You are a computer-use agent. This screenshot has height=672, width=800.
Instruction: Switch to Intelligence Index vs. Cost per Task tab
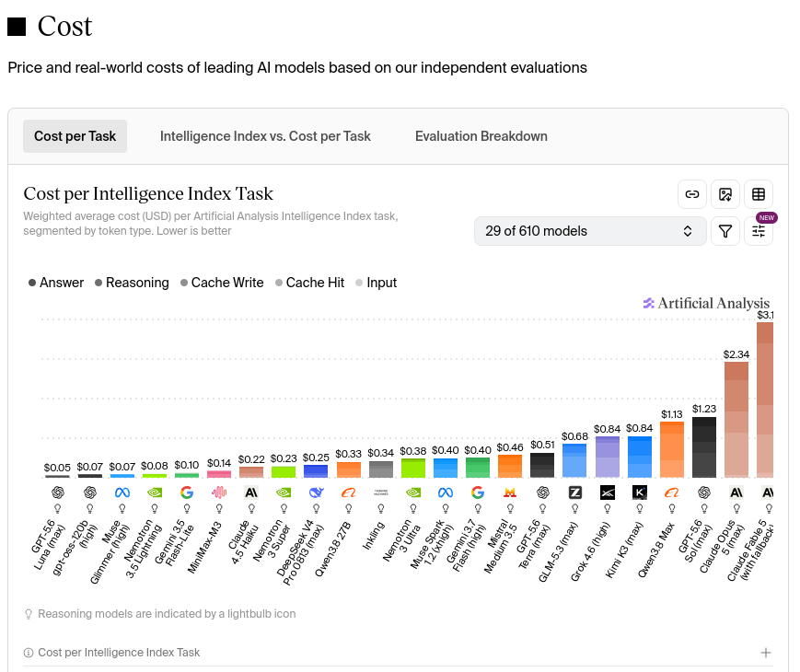tap(265, 136)
